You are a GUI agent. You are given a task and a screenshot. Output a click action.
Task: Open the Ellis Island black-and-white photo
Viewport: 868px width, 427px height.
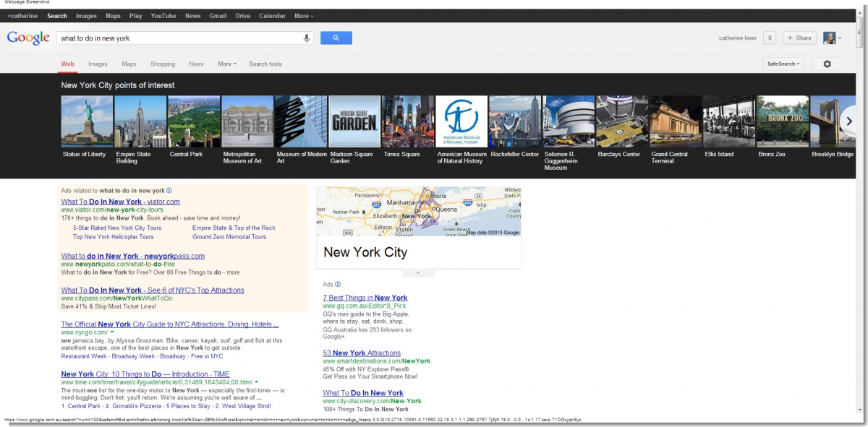click(729, 121)
